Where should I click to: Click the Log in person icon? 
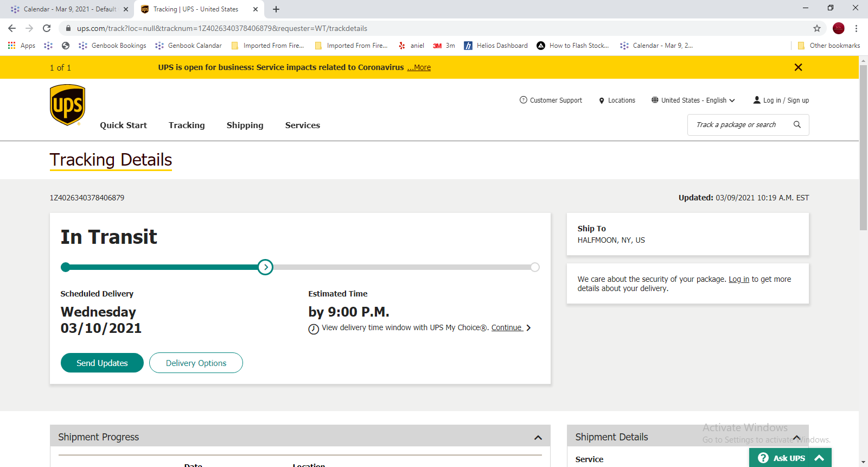(757, 100)
